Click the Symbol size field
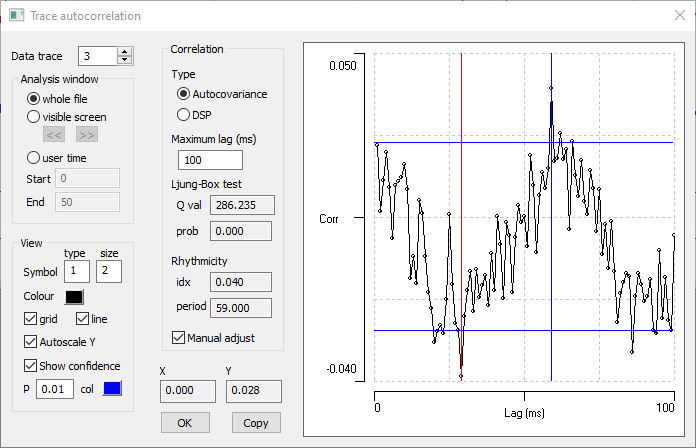 [x=109, y=271]
